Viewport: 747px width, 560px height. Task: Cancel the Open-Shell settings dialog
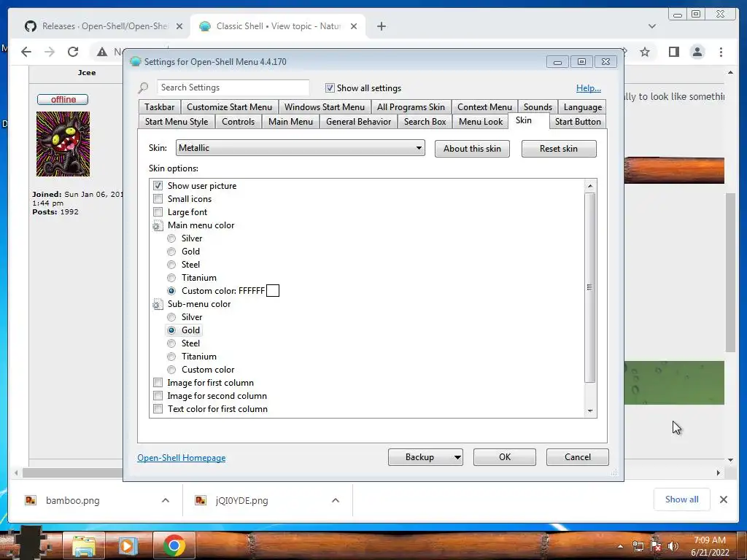(x=578, y=457)
